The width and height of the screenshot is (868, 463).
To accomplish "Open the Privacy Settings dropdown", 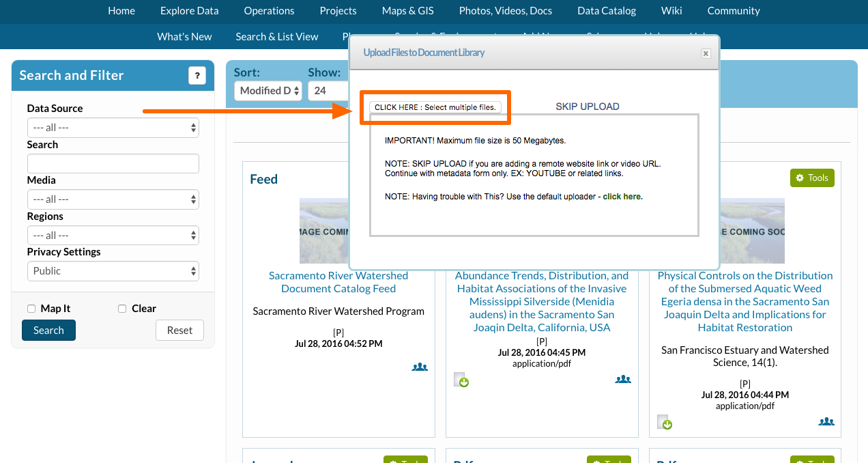I will (x=113, y=271).
